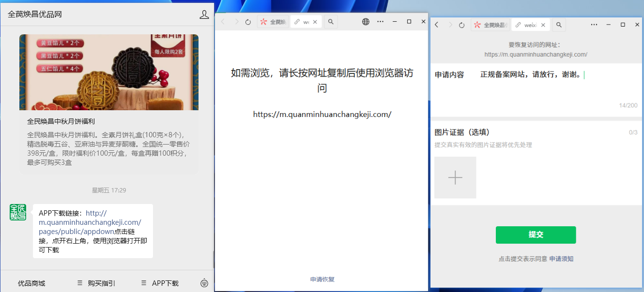Viewport: 644px width, 292px height.
Task: Open the 全民焕昌中秋月饼福利 article title
Action: (61, 121)
